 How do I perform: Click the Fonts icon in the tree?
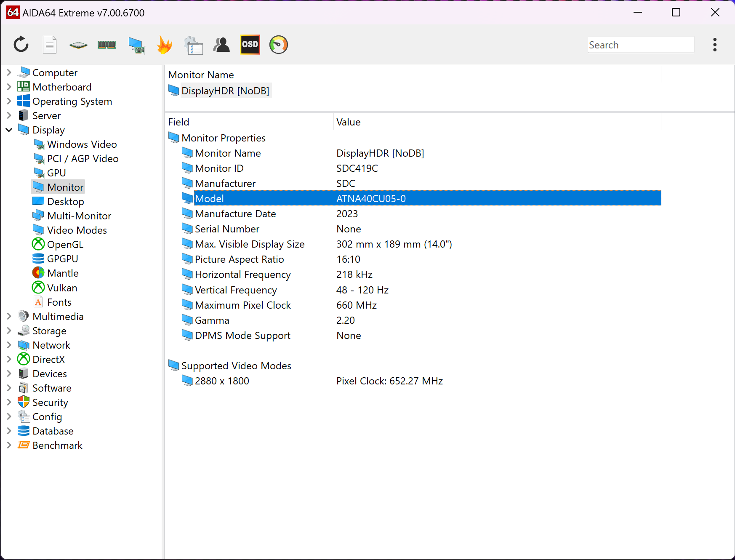[38, 302]
